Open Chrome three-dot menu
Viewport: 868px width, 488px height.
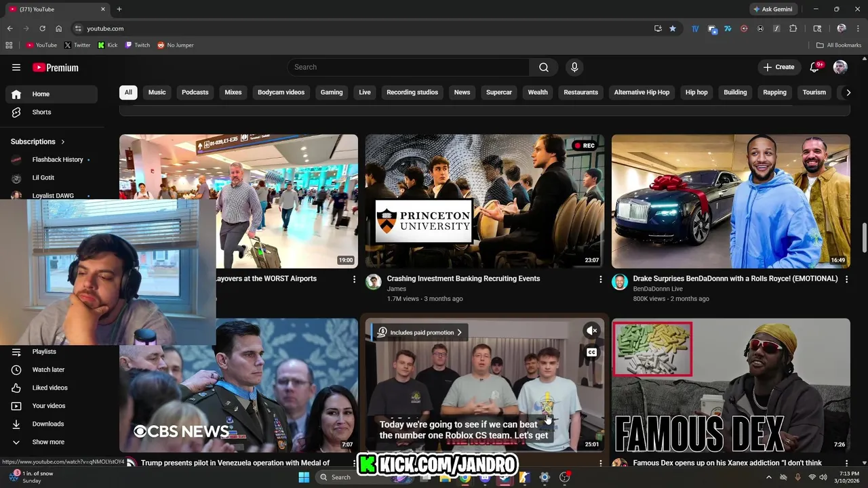pyautogui.click(x=858, y=28)
